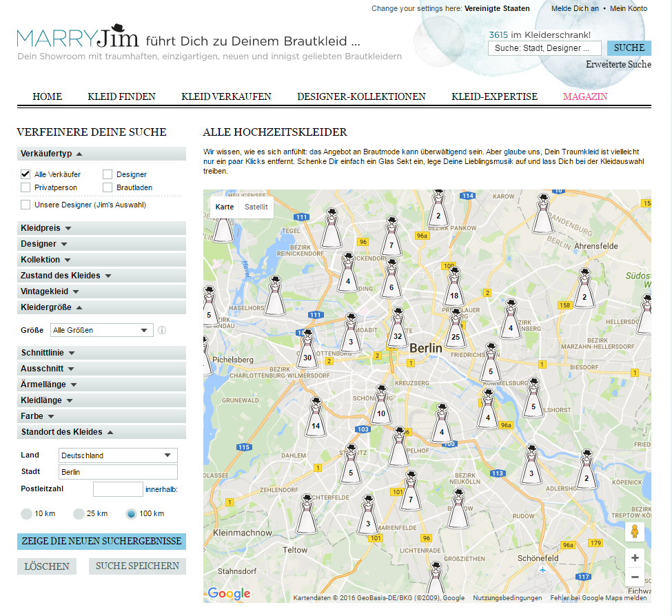Viewport: 672px width, 616px height.
Task: Select the 25 km radius option
Action: 79,513
